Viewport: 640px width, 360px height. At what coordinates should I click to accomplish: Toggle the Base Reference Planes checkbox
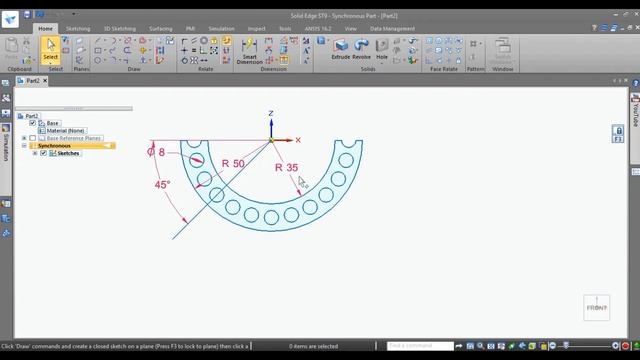[33, 138]
